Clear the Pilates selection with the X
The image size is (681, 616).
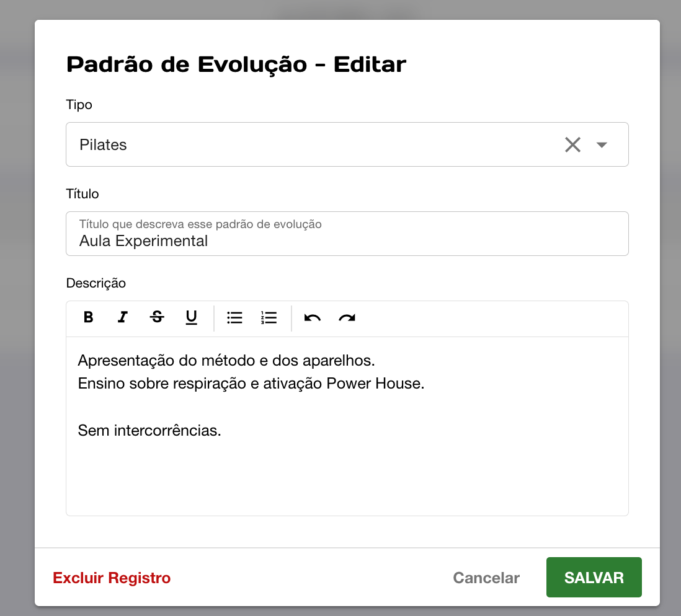[572, 145]
